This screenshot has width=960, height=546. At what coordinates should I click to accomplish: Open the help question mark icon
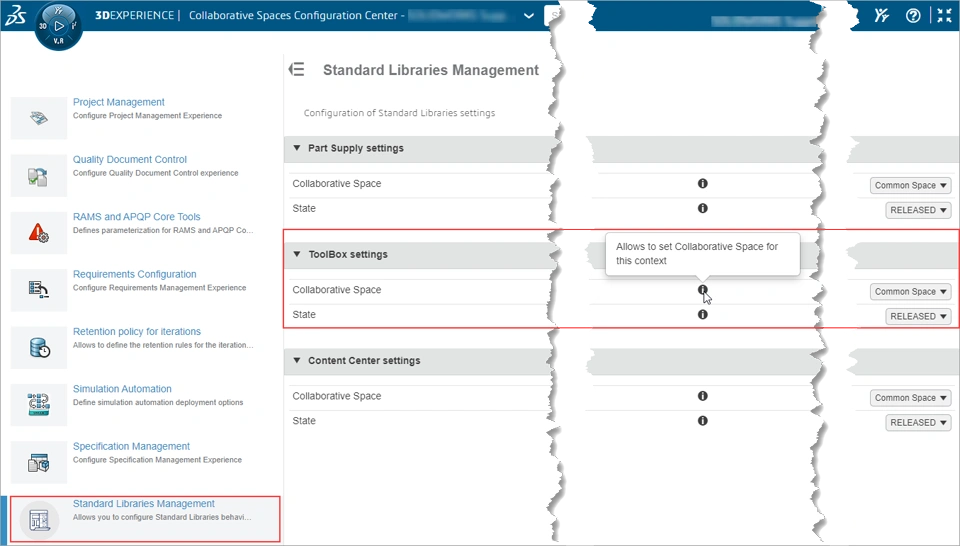coord(913,16)
